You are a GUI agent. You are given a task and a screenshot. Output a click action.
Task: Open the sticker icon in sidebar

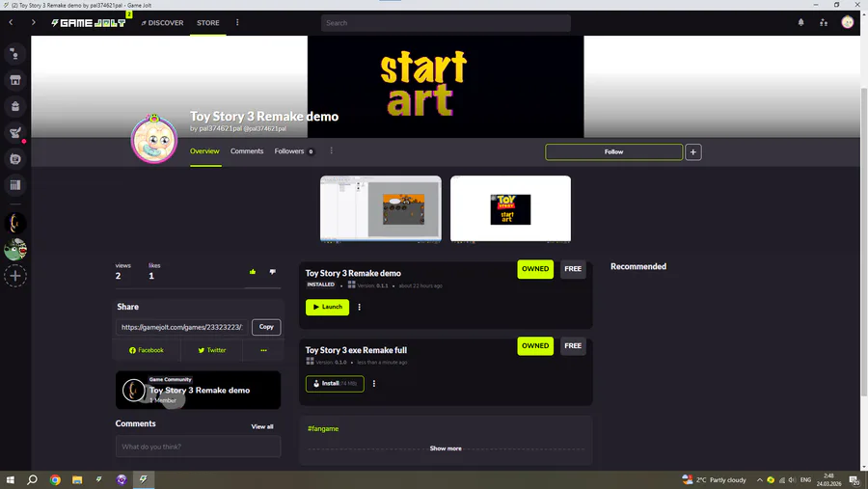(14, 159)
